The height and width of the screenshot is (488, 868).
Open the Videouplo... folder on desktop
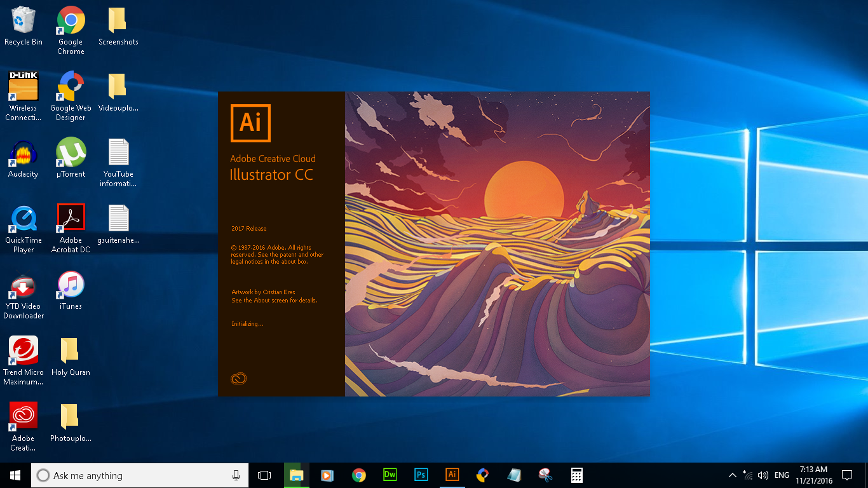pyautogui.click(x=118, y=92)
